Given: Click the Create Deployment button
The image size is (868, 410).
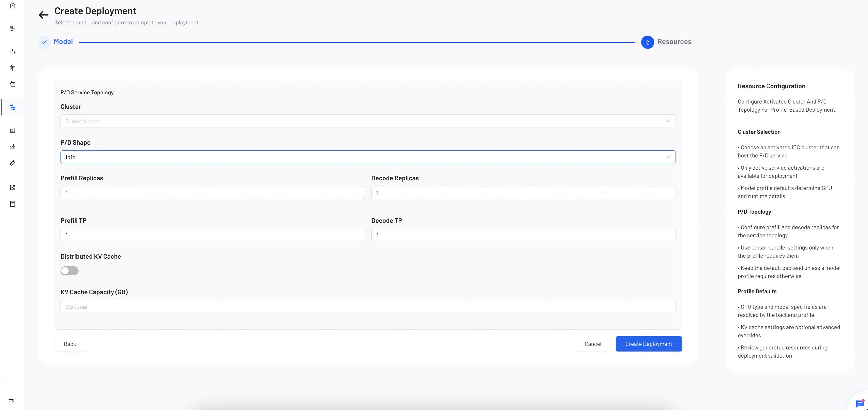Looking at the screenshot, I should click(649, 344).
